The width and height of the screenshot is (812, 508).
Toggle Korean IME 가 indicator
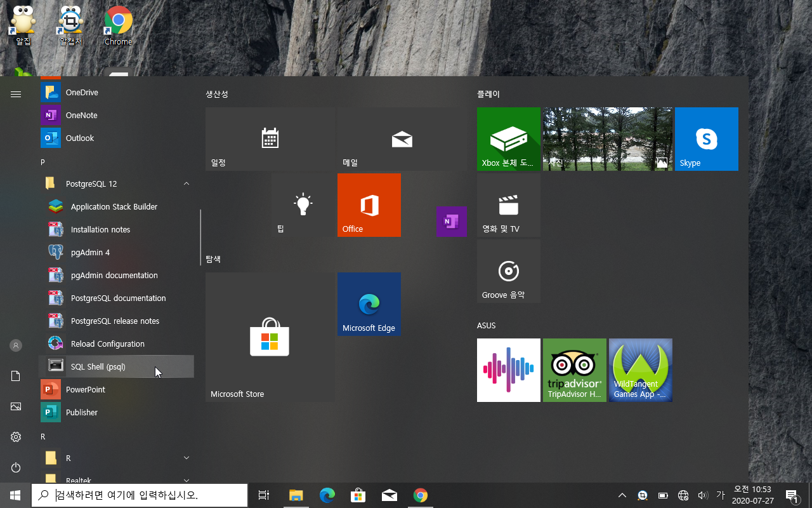click(720, 495)
